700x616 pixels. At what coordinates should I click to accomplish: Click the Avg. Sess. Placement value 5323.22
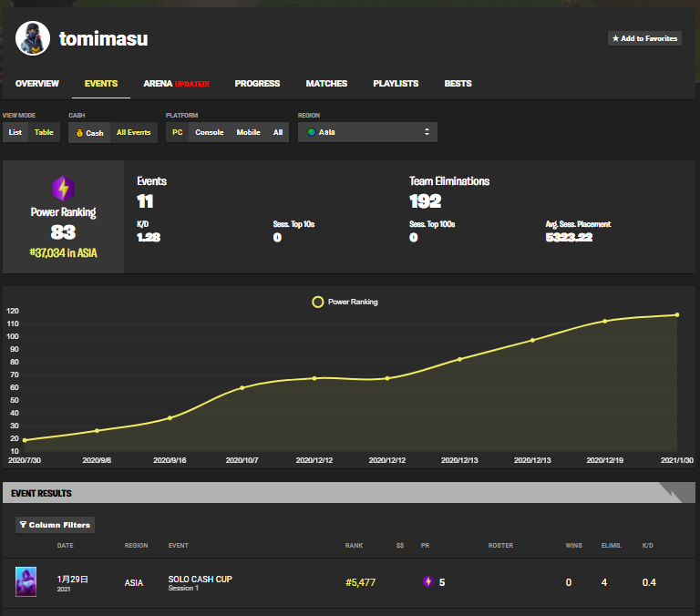click(x=569, y=238)
